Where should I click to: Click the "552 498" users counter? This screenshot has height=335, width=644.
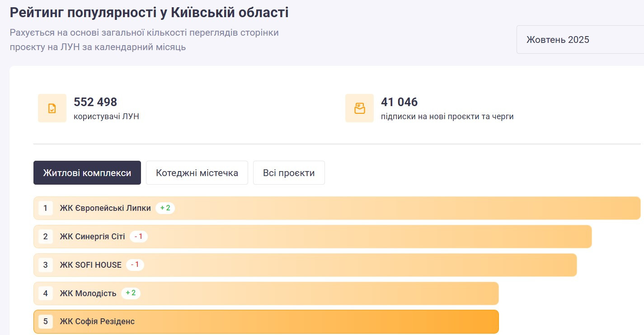[95, 102]
